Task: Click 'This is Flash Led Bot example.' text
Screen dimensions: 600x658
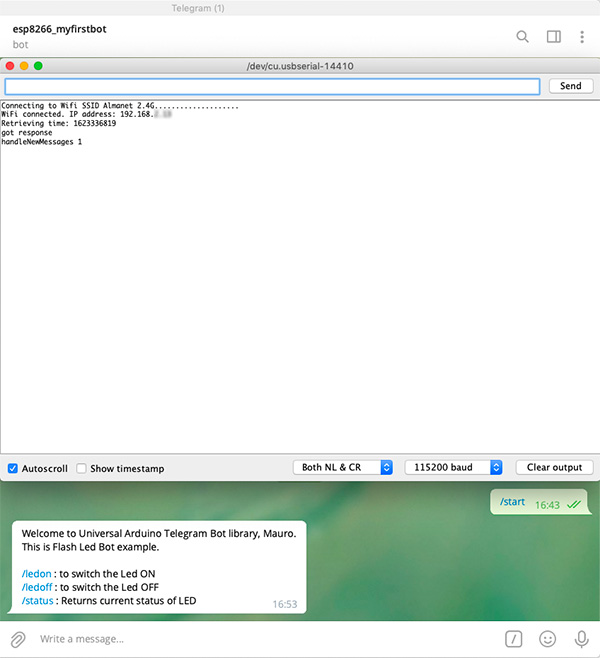Action: click(x=91, y=547)
